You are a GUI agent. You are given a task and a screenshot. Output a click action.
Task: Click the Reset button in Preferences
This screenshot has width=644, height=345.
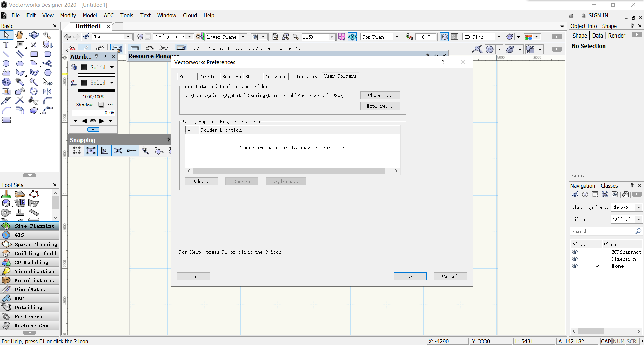pos(193,276)
